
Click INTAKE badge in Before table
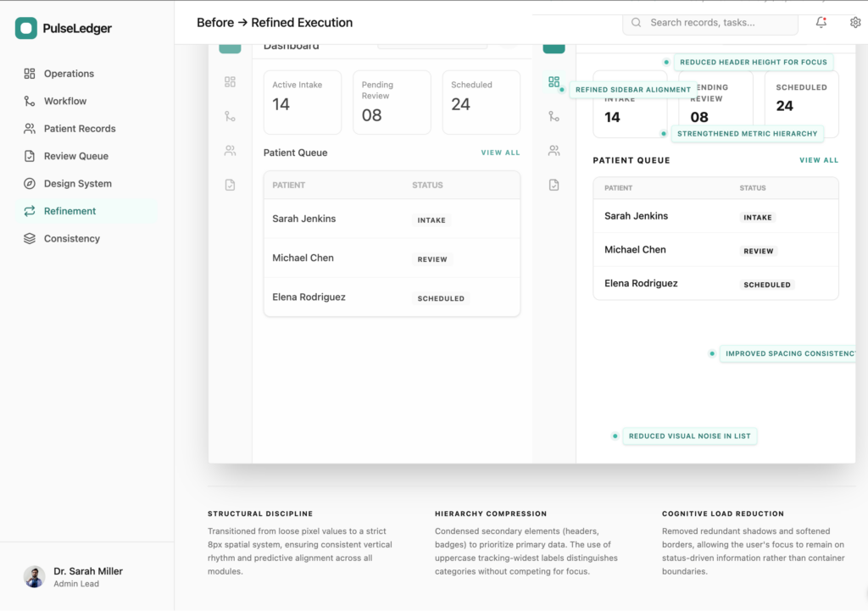(431, 220)
